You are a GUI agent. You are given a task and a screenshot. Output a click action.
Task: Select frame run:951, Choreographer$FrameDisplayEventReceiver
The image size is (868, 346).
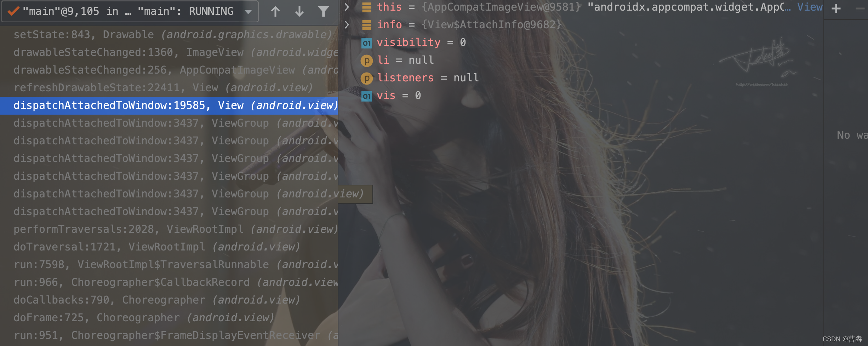point(169,335)
